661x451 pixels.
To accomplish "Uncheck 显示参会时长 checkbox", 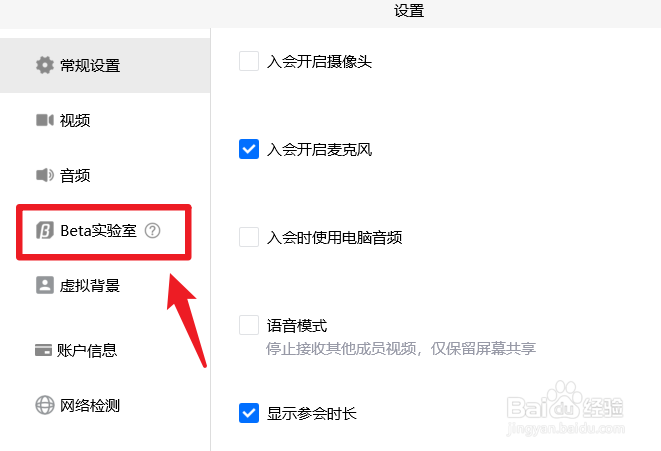I will pos(249,413).
